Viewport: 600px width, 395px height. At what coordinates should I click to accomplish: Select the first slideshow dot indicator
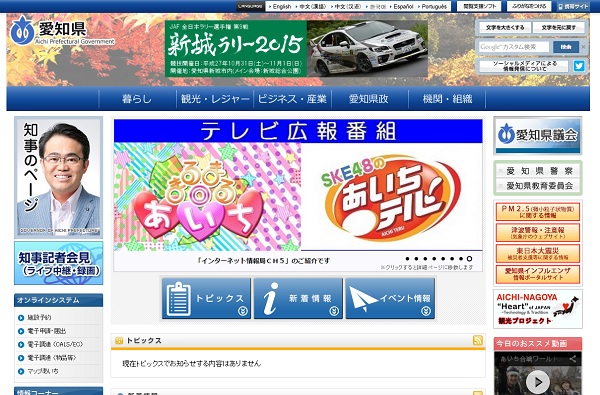pyautogui.click(x=408, y=259)
